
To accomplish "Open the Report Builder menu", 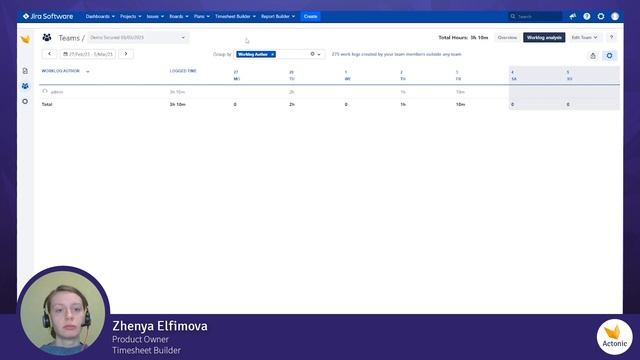I will point(278,16).
